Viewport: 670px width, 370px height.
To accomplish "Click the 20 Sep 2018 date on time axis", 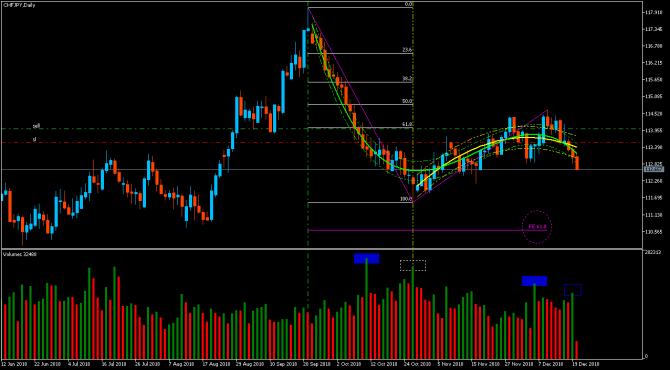I will pos(312,365).
